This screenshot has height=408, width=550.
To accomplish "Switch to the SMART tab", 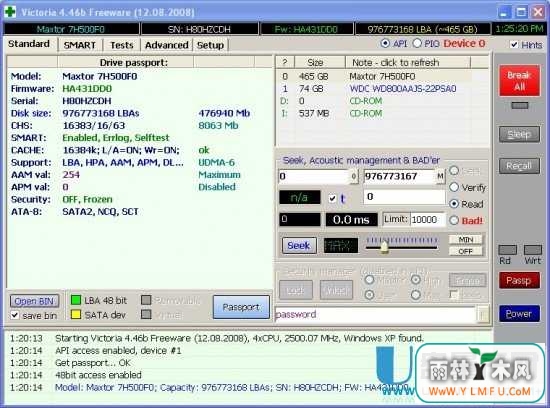I will pos(80,45).
